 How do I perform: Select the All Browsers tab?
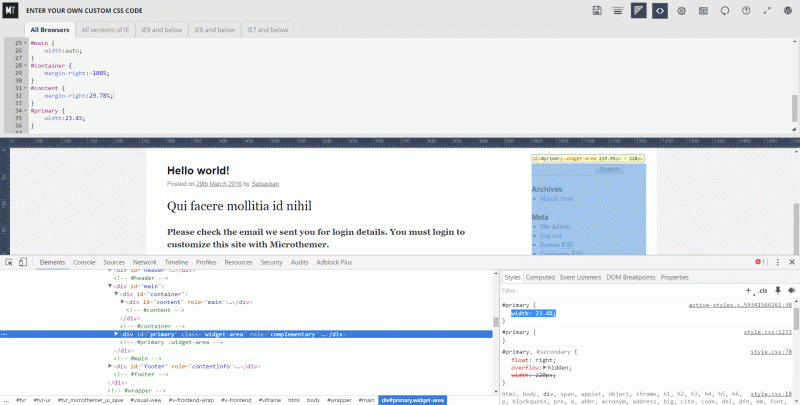(x=50, y=30)
